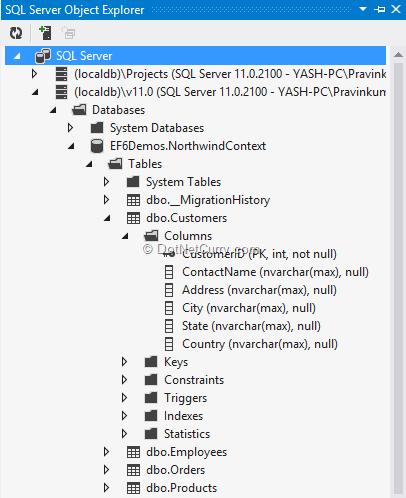Click the System Databases folder icon
Image resolution: width=406 pixels, height=498 pixels.
click(x=97, y=128)
